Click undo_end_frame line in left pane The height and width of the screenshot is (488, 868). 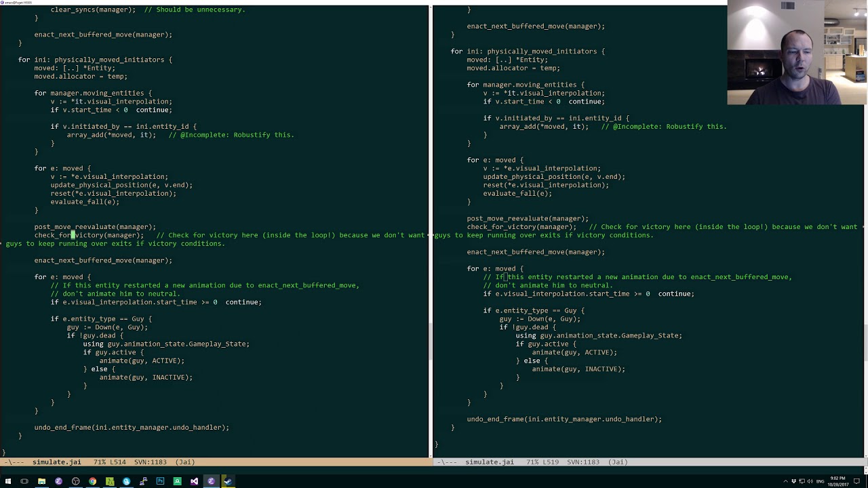[x=132, y=428]
